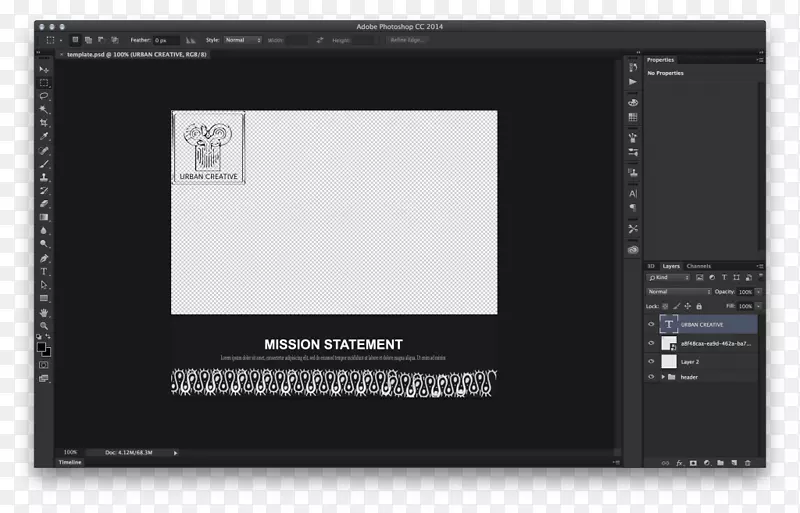Image resolution: width=800 pixels, height=513 pixels.
Task: Filter layers by shape layers
Action: [736, 277]
